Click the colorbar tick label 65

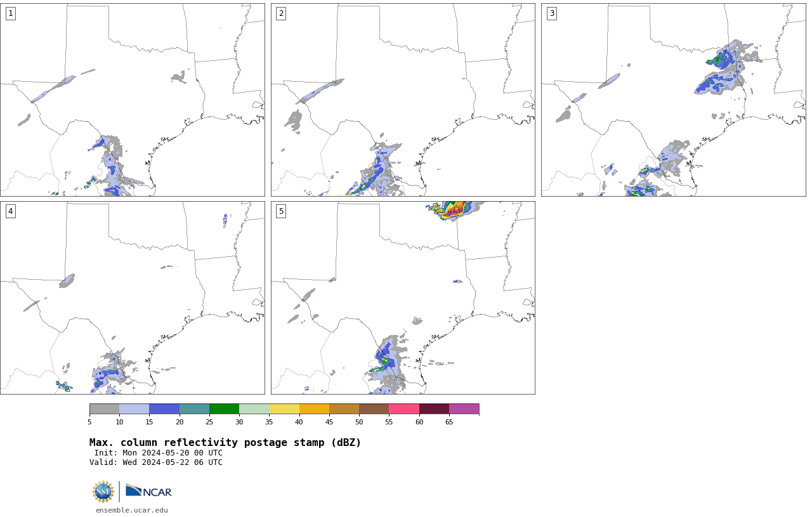(449, 422)
